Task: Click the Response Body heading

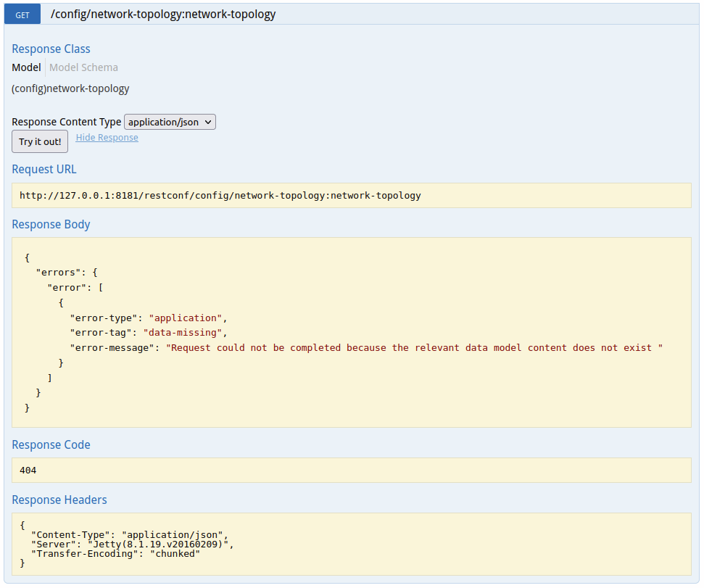Action: (51, 224)
